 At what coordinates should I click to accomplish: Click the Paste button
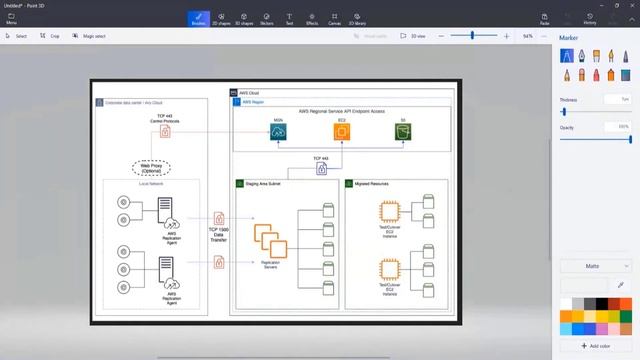pos(544,19)
